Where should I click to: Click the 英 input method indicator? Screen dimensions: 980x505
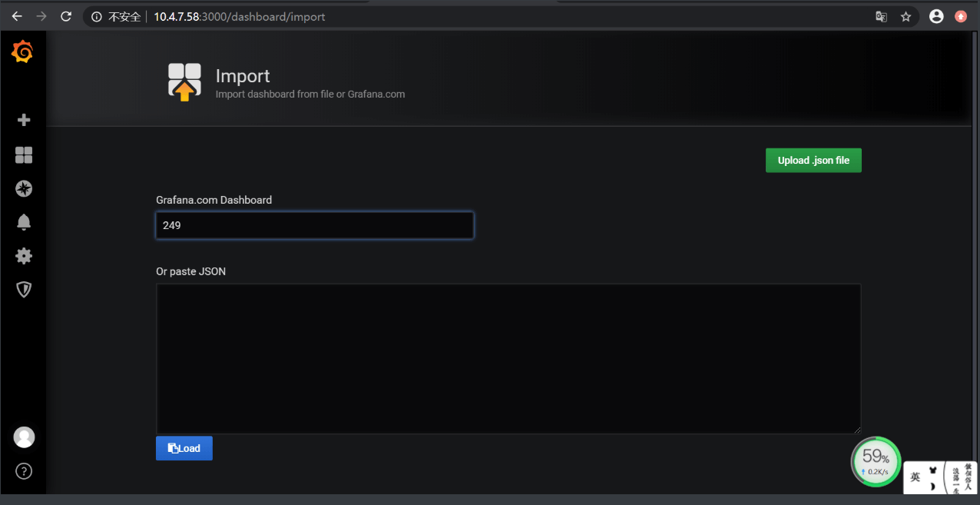[915, 477]
